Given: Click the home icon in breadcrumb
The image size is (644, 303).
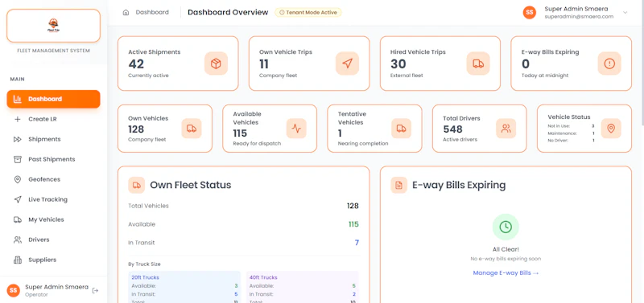Looking at the screenshot, I should point(126,12).
